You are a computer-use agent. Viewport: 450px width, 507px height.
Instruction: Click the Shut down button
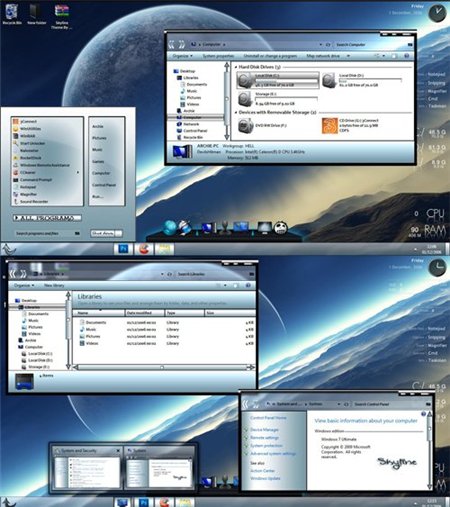coord(103,233)
